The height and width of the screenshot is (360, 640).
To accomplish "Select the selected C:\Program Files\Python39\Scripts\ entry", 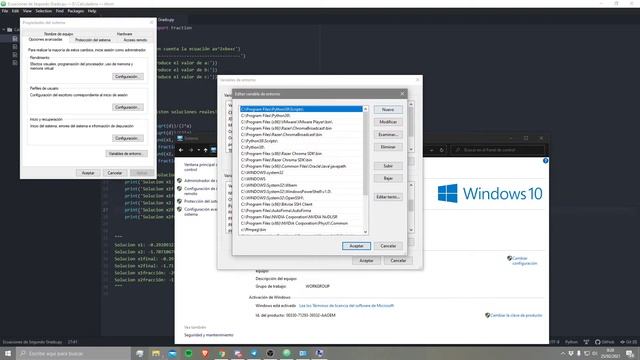I will pyautogui.click(x=301, y=109).
